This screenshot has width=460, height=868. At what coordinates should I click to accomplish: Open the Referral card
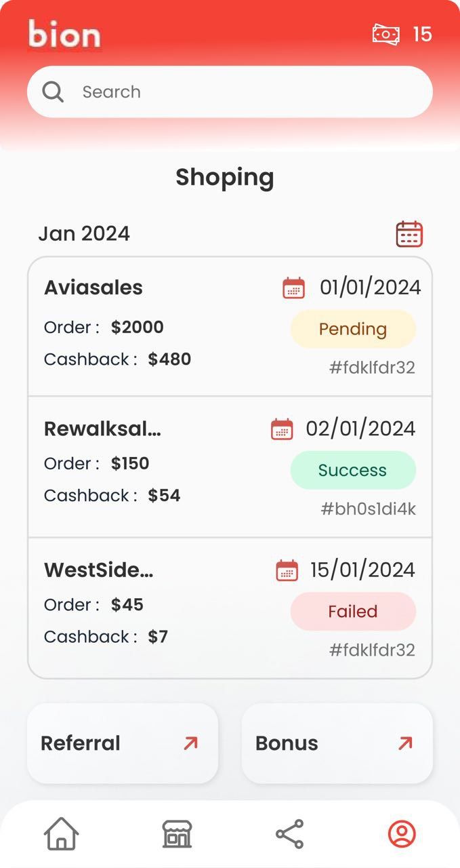coord(122,743)
